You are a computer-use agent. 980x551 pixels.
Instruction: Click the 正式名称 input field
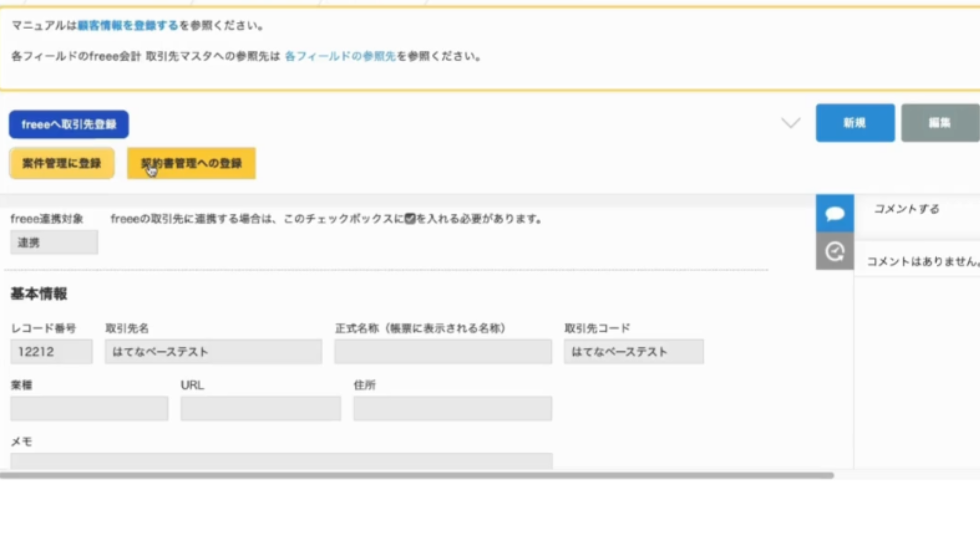pyautogui.click(x=443, y=352)
